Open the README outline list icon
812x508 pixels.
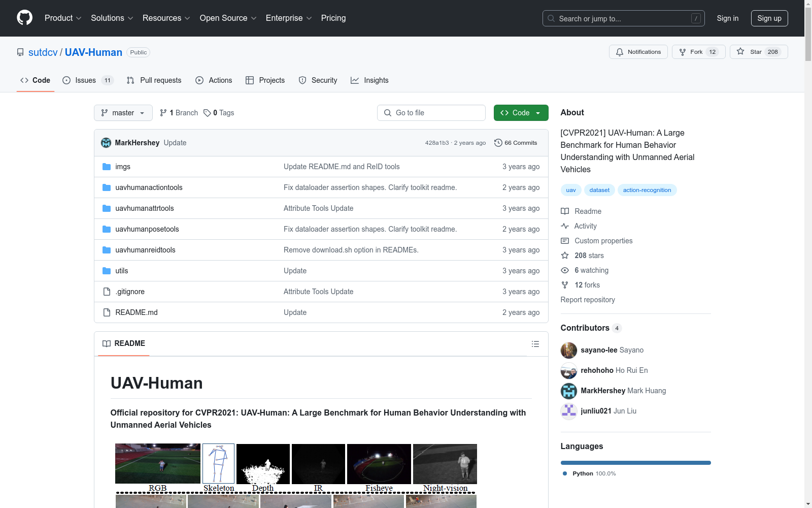point(535,344)
